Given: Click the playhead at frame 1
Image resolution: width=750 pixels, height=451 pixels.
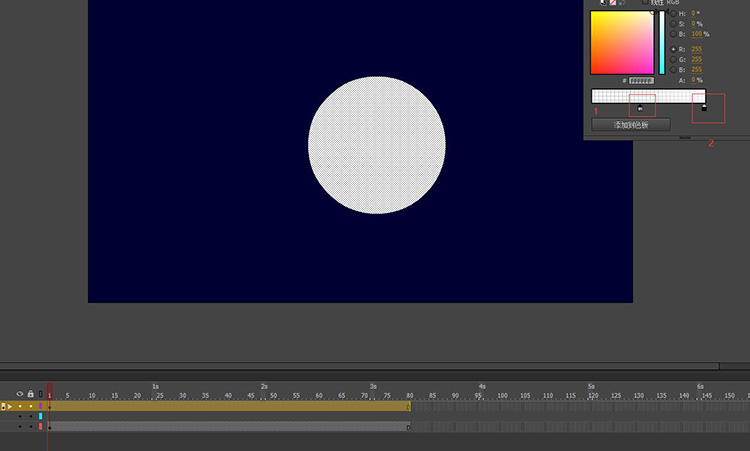Looking at the screenshot, I should 49,392.
